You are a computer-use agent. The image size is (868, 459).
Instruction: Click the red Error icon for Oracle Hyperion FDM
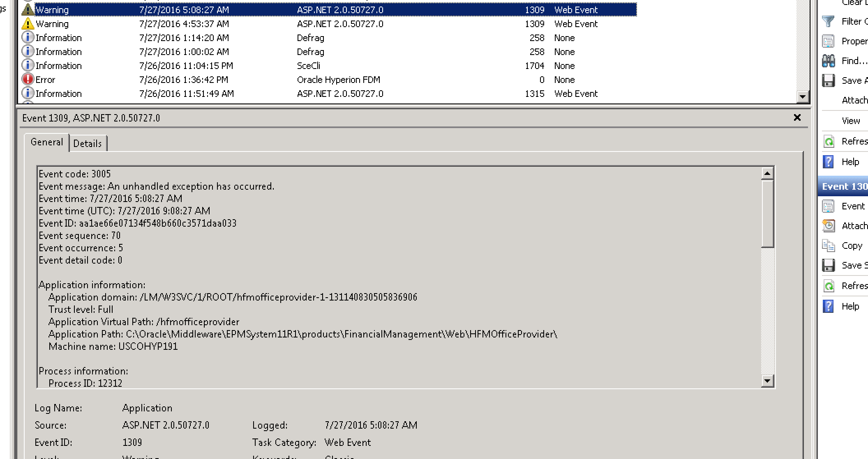(x=28, y=79)
